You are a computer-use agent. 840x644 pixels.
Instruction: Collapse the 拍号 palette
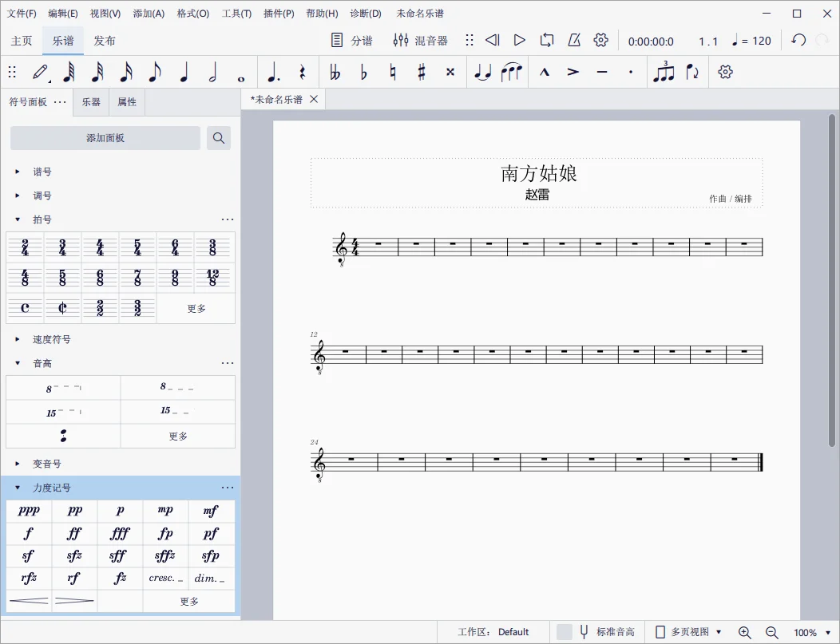click(17, 219)
